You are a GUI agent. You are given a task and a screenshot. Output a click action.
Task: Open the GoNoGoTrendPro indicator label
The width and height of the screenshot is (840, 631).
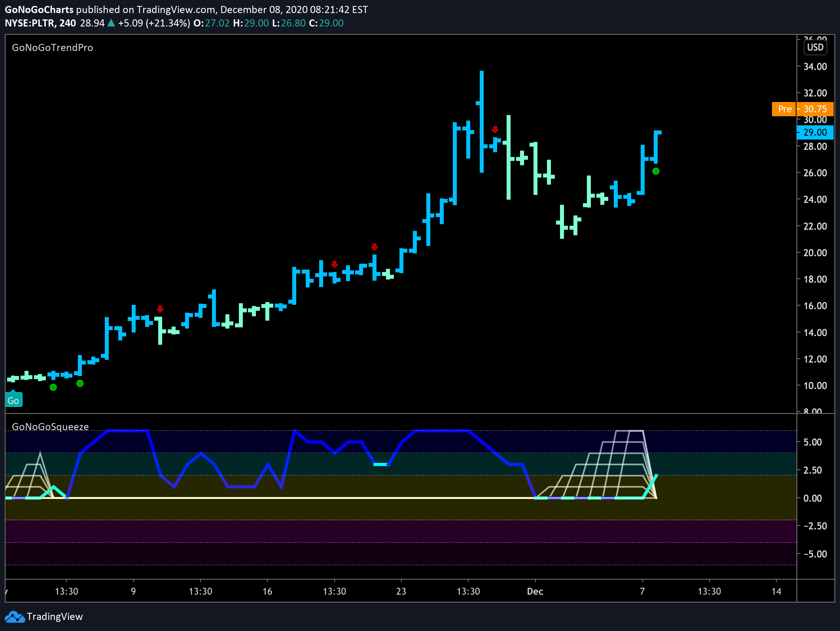click(x=53, y=48)
